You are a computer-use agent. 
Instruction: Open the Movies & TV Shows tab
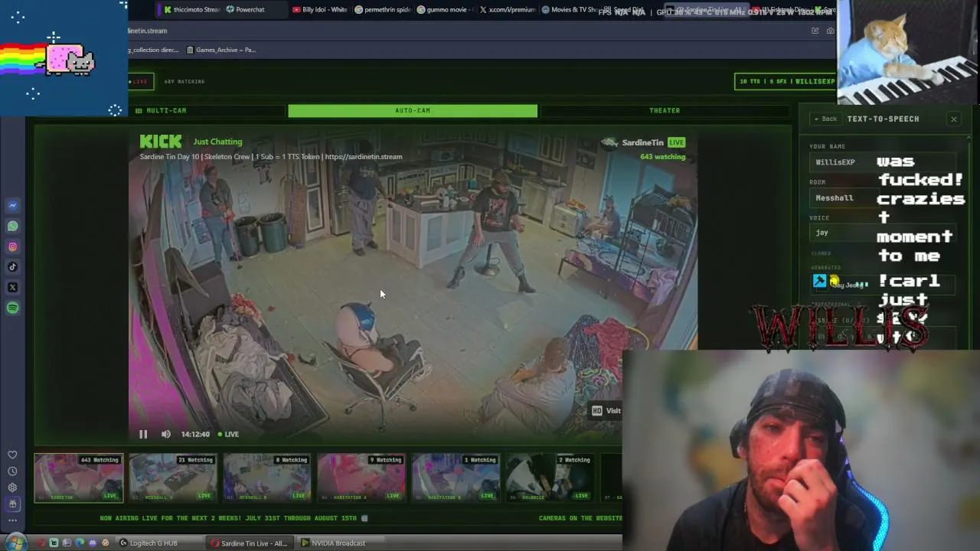click(570, 9)
